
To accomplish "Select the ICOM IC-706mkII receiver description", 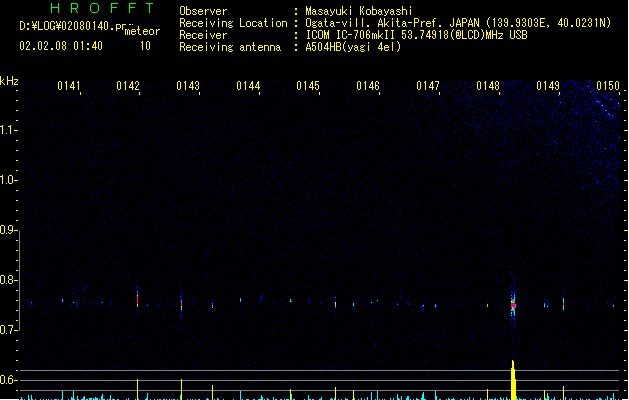I will click(416, 35).
